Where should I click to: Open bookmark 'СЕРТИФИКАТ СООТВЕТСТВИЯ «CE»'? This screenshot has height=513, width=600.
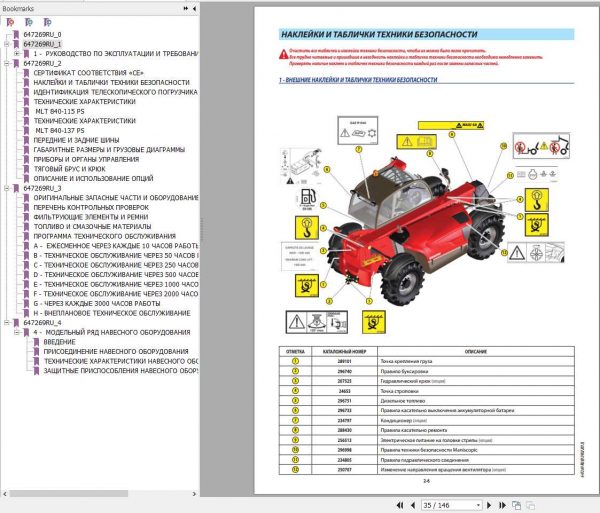point(88,73)
